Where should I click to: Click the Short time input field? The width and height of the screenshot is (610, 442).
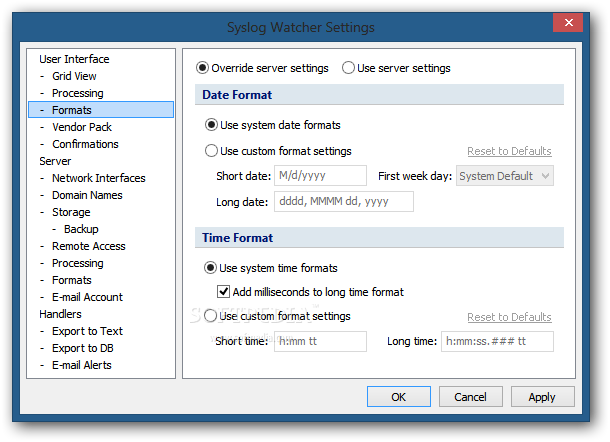(320, 342)
